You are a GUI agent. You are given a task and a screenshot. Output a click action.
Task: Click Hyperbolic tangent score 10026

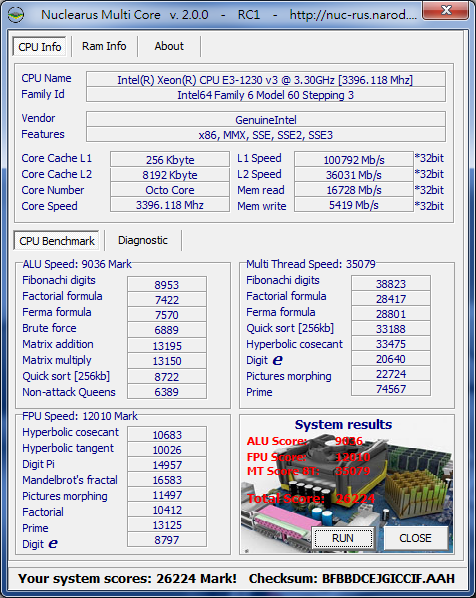coord(167,450)
